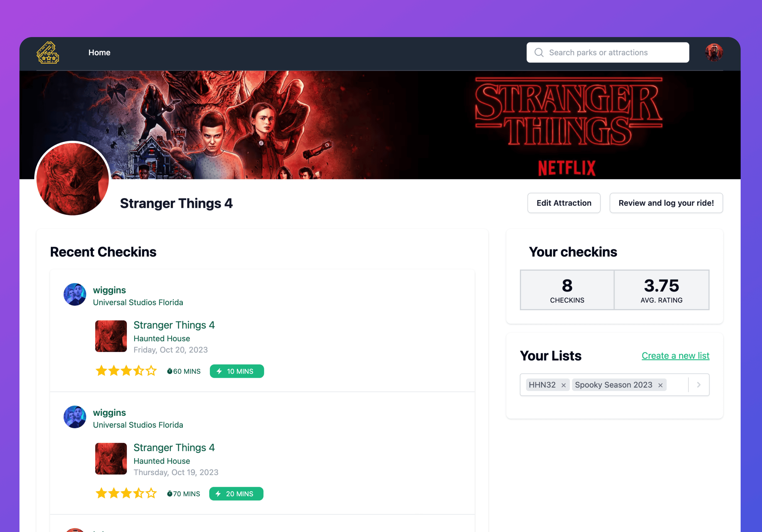Click the 10 MINS lightning express badge
The image size is (762, 532).
[237, 371]
